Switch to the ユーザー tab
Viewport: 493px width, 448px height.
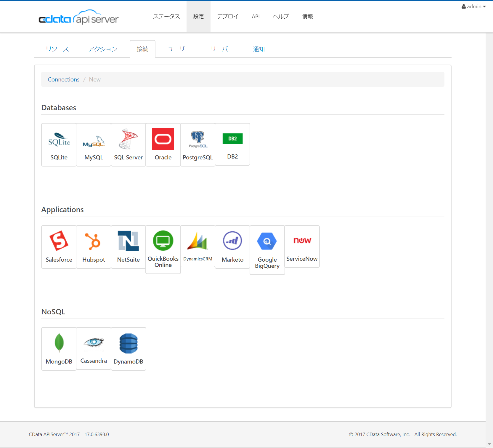click(x=179, y=49)
